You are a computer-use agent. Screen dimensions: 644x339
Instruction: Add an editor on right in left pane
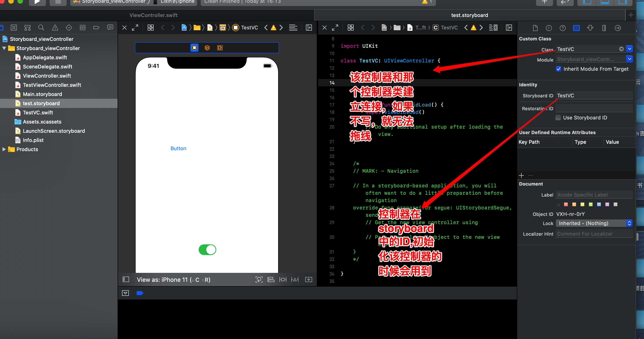coord(309,28)
